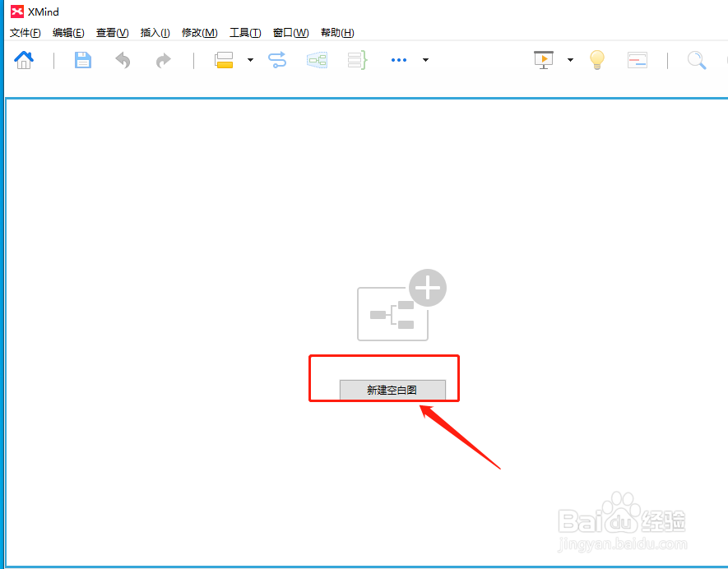Open the 文件(F) menu

coord(26,33)
